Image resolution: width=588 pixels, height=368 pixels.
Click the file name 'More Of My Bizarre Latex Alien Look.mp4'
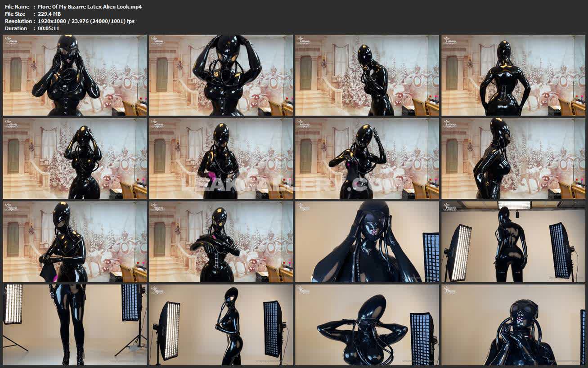90,7
